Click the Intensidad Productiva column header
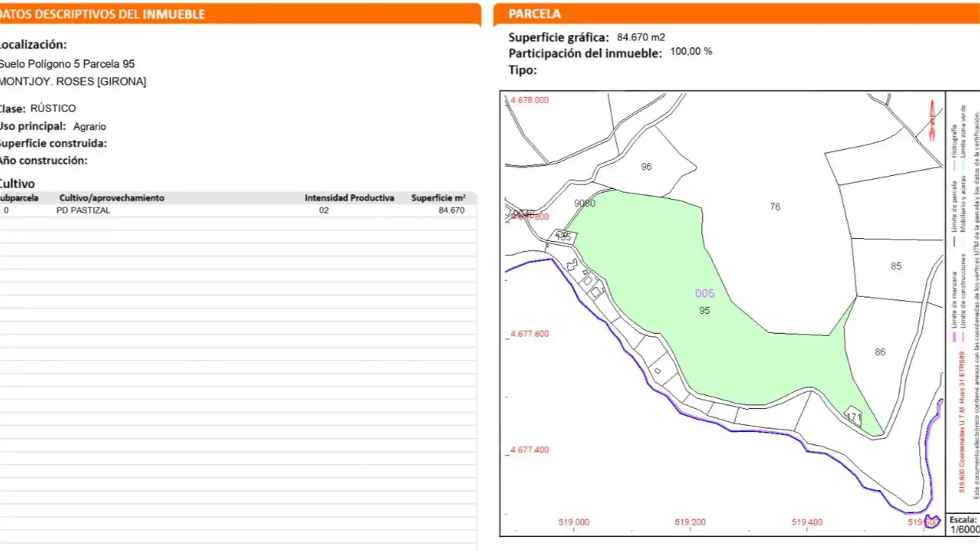980x551 pixels. (x=349, y=198)
